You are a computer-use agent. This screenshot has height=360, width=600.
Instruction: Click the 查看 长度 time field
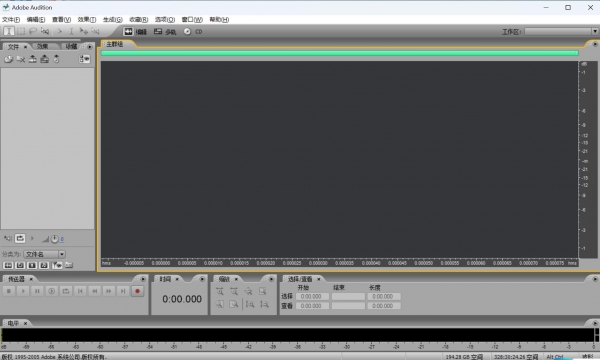(x=384, y=306)
